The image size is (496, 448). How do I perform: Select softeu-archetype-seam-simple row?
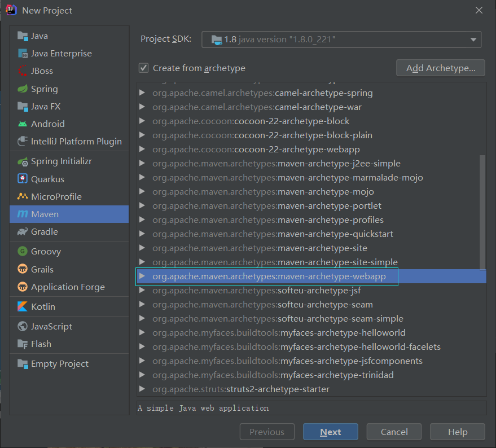tap(311, 318)
